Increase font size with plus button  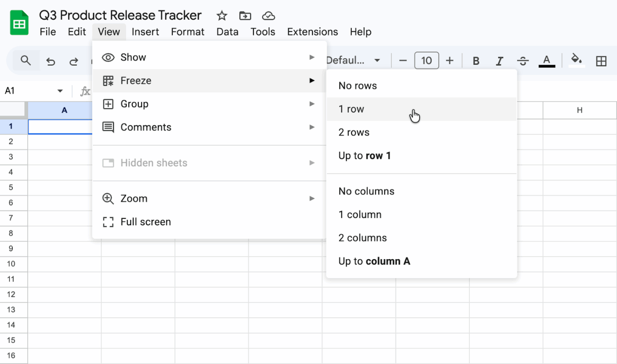tap(450, 60)
